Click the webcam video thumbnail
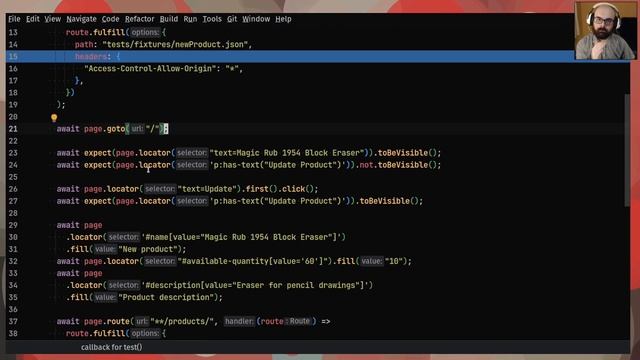Screen dimensions: 640x360 [x=605, y=31]
